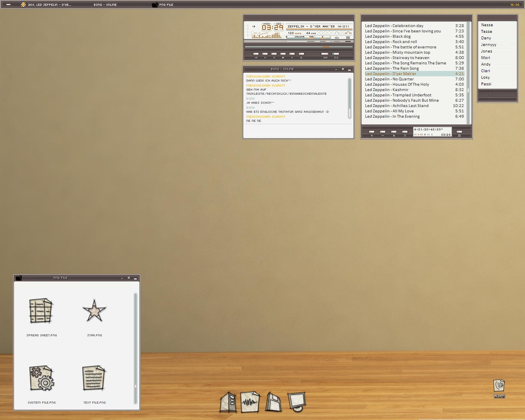
Task: Select contact Jennyyy in the contact list
Action: coord(488,45)
